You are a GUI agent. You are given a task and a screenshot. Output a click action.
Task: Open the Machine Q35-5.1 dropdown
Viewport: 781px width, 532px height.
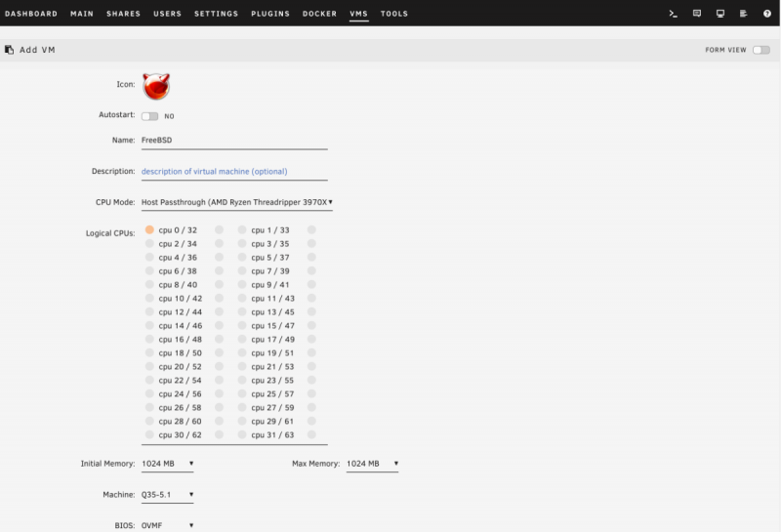(167, 495)
